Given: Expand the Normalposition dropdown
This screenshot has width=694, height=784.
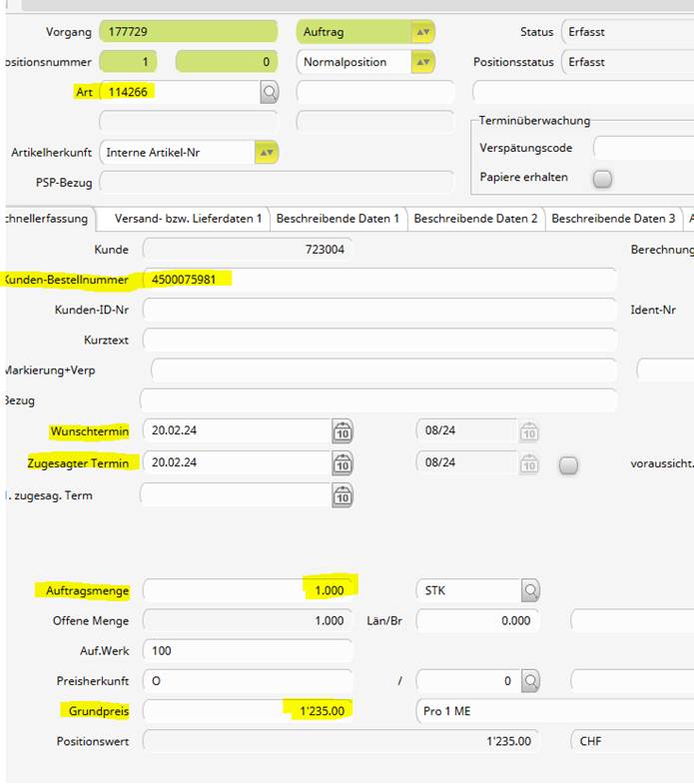Looking at the screenshot, I should [x=423, y=62].
